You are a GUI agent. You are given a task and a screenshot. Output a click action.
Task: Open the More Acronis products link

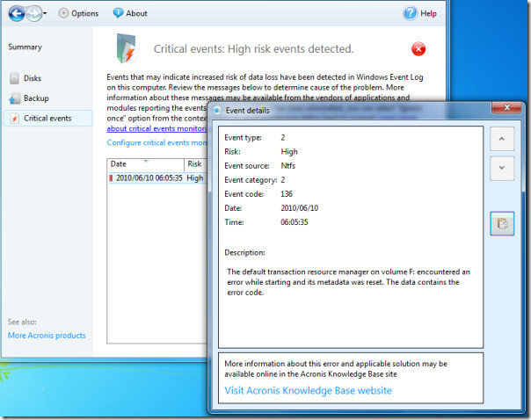pos(47,336)
